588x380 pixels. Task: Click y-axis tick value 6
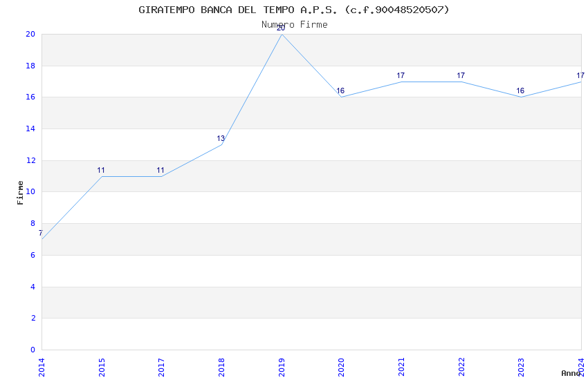(x=33, y=256)
